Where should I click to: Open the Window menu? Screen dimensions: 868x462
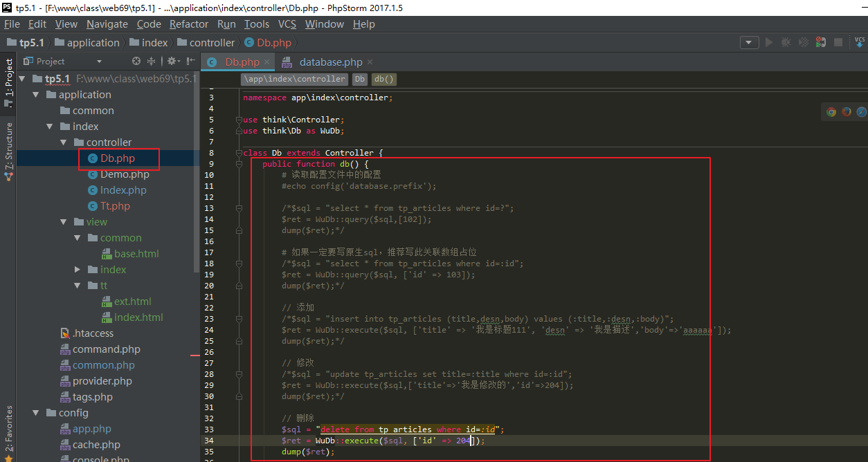325,24
